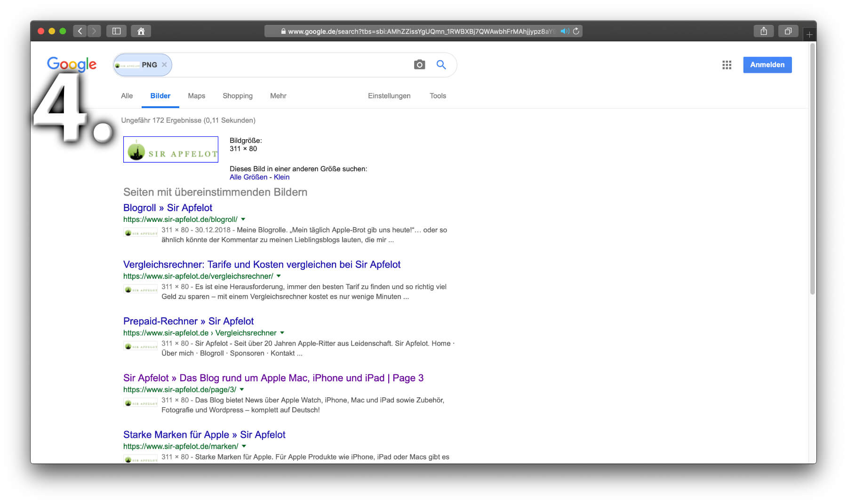Click the https://www.sir-apfelot.de/vergleichsrechner/ URL text

click(198, 276)
